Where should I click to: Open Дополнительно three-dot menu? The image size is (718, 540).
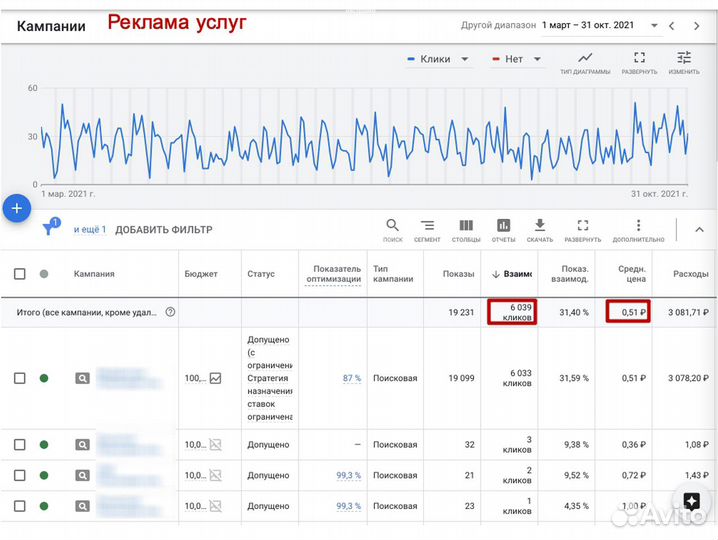click(x=638, y=225)
